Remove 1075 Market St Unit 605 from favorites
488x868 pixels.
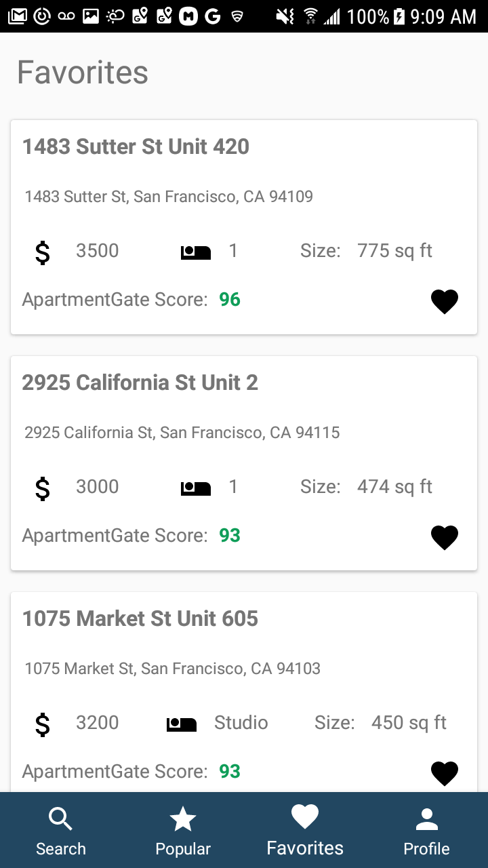(x=445, y=774)
